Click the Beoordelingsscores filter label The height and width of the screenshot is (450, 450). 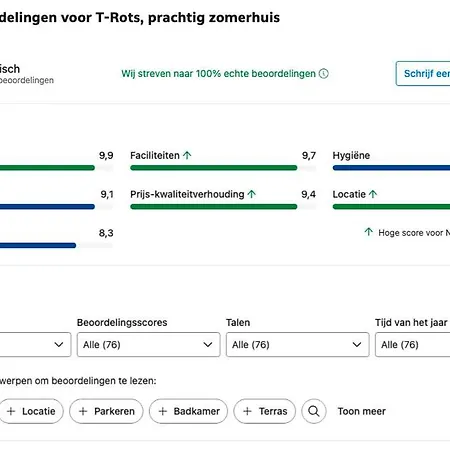(122, 322)
